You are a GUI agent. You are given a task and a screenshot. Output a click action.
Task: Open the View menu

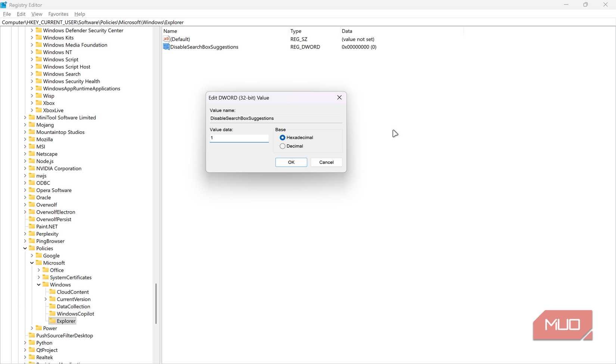coord(37,14)
